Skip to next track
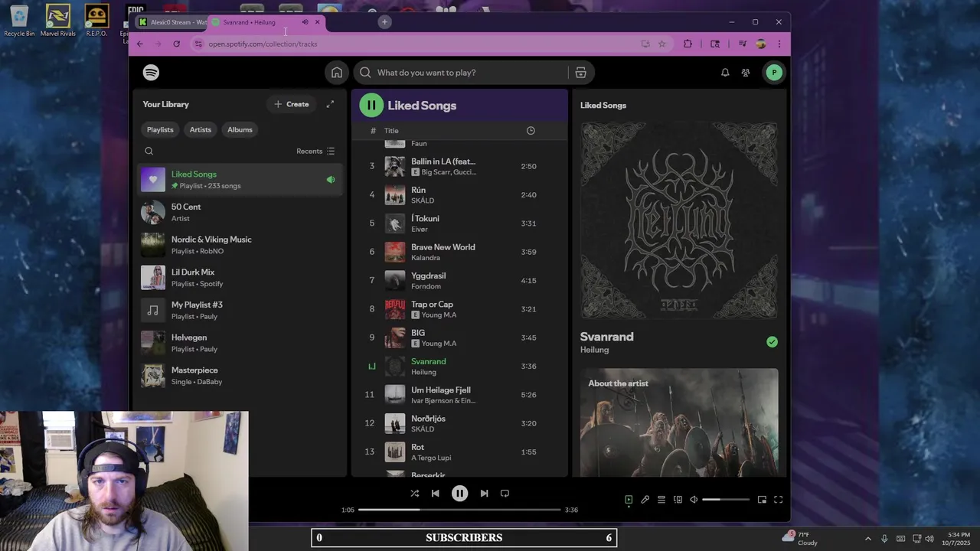 pos(484,494)
